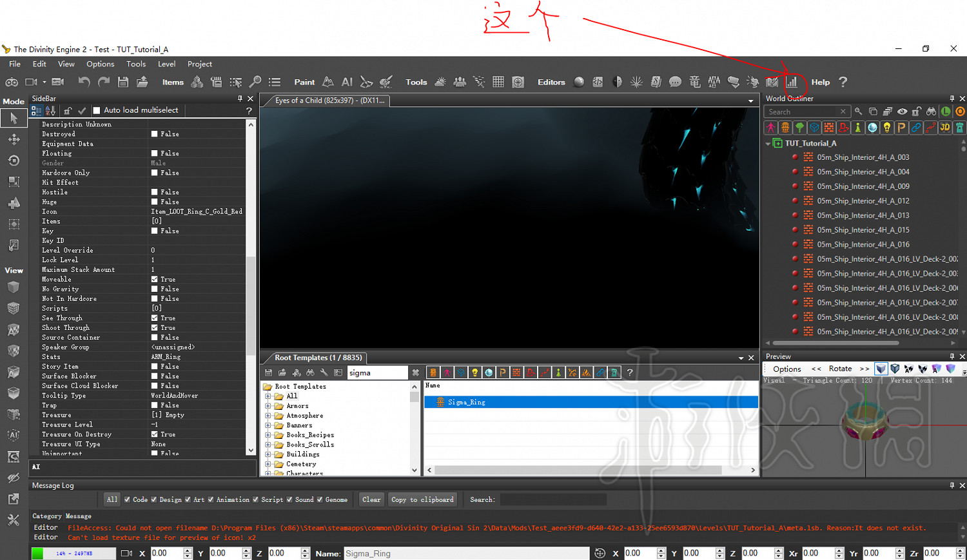This screenshot has width=967, height=560.
Task: Click the Copy to clipboard button
Action: pos(422,499)
